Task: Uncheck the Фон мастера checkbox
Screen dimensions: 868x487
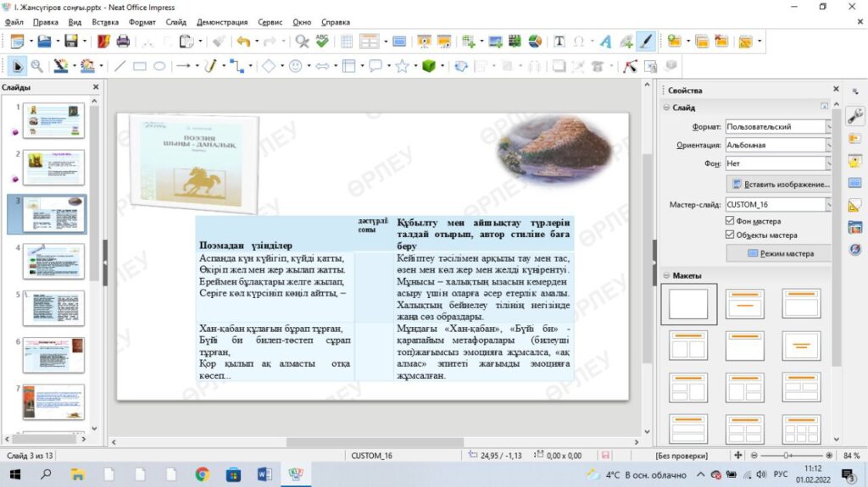Action: (x=730, y=221)
